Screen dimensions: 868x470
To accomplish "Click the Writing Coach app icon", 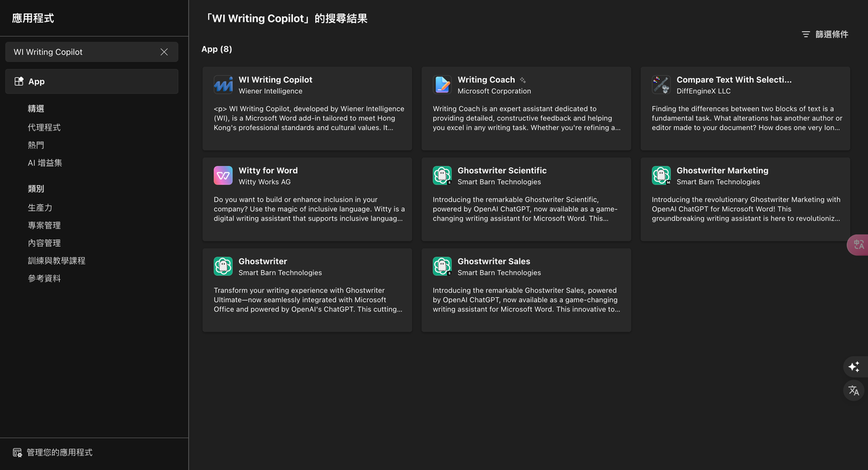I will (442, 85).
